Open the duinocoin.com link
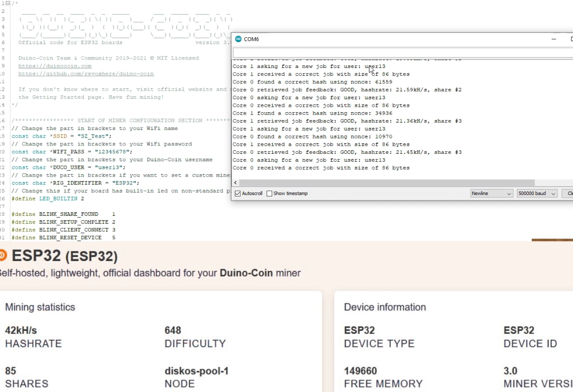The image size is (573, 392). (x=55, y=65)
